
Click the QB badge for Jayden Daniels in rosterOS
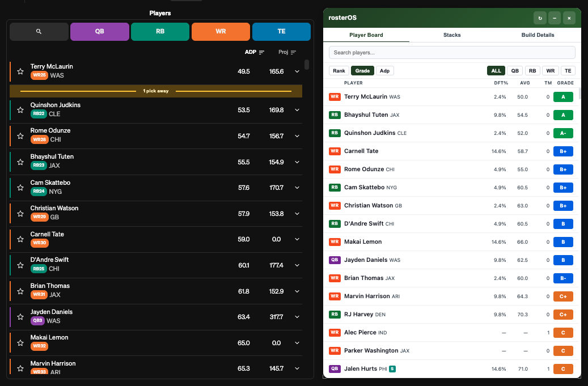click(x=335, y=260)
